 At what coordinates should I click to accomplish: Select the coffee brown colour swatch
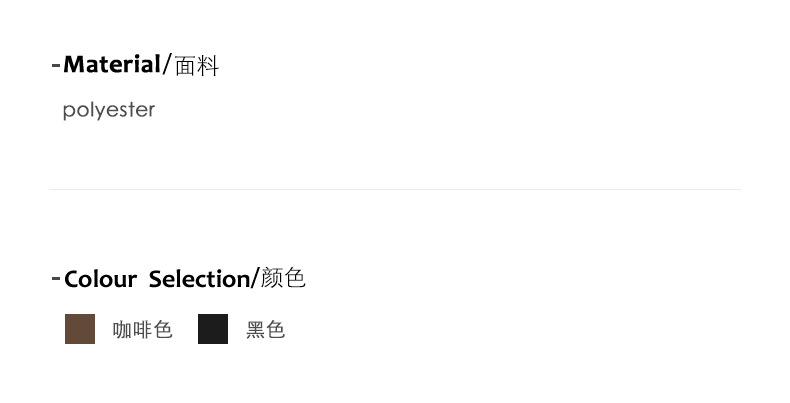80,329
